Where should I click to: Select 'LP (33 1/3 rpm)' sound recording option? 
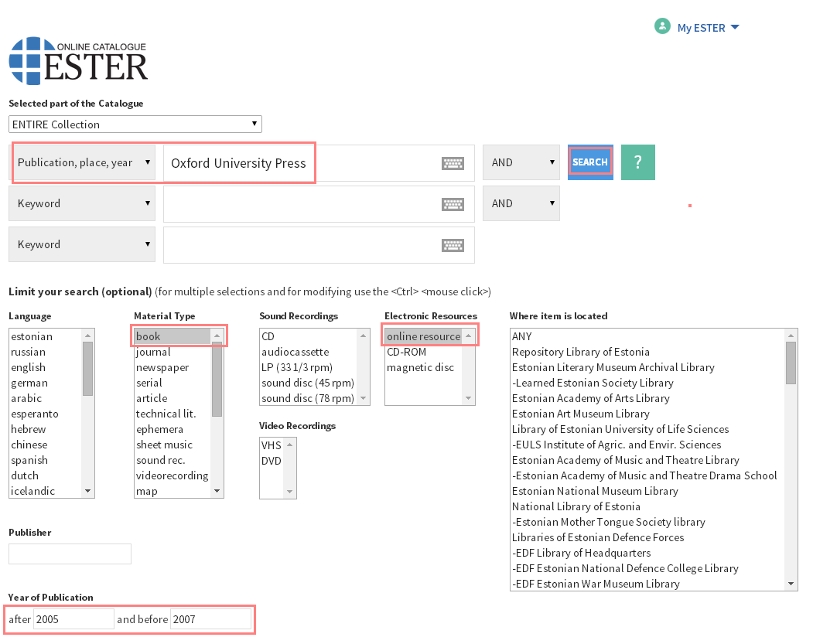(309, 367)
